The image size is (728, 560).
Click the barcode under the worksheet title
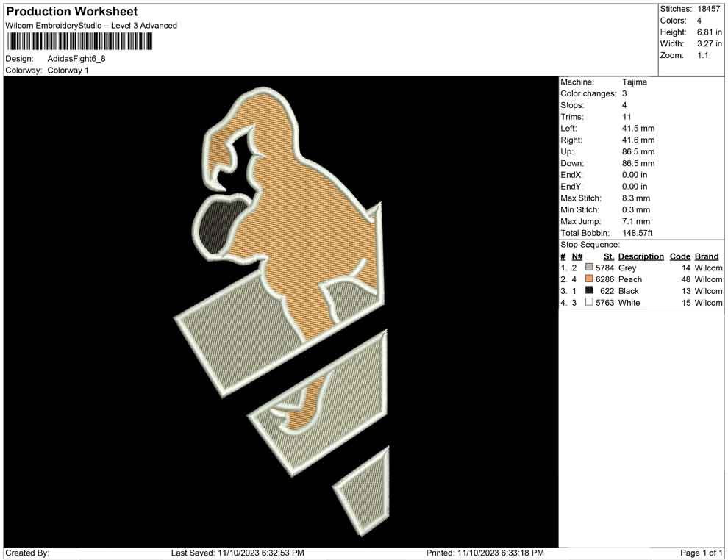click(x=79, y=42)
